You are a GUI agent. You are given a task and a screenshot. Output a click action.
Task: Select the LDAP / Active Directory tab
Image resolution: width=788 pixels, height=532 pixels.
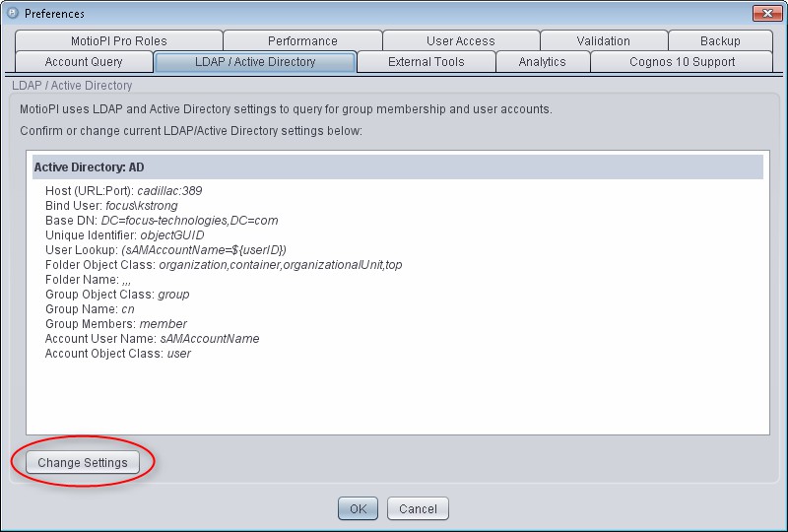click(255, 62)
